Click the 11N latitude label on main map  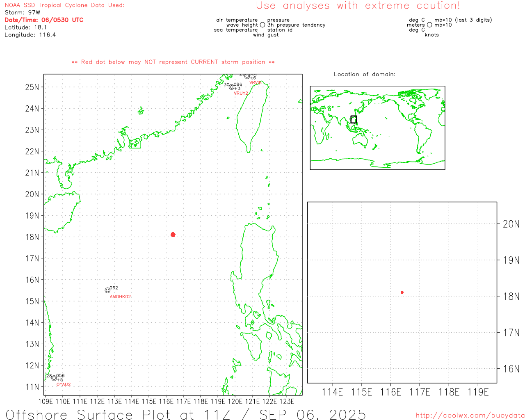click(x=32, y=387)
